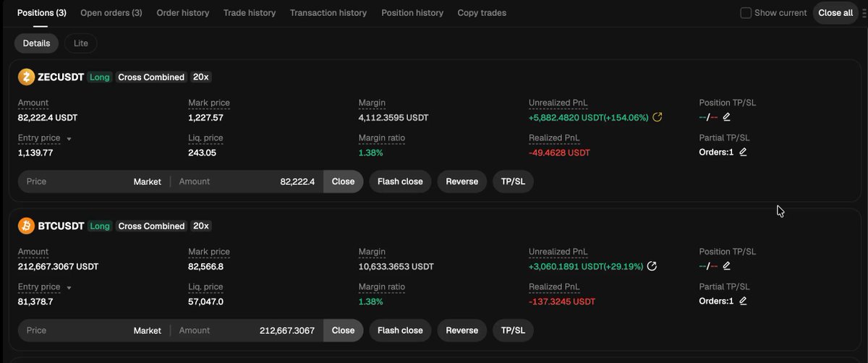Screen dimensions: 868x363
Task: Refresh ZECUSDT unrealized PnL icon
Action: (x=658, y=117)
